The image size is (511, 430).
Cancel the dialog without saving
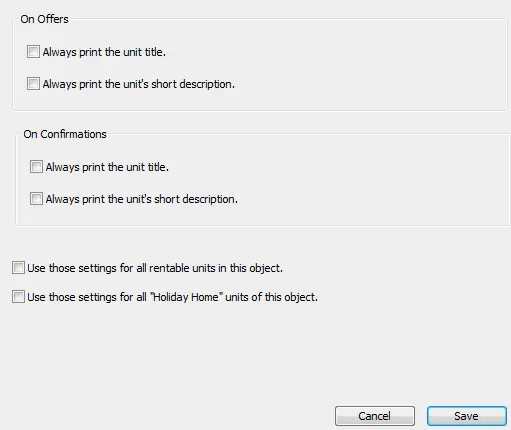[375, 416]
